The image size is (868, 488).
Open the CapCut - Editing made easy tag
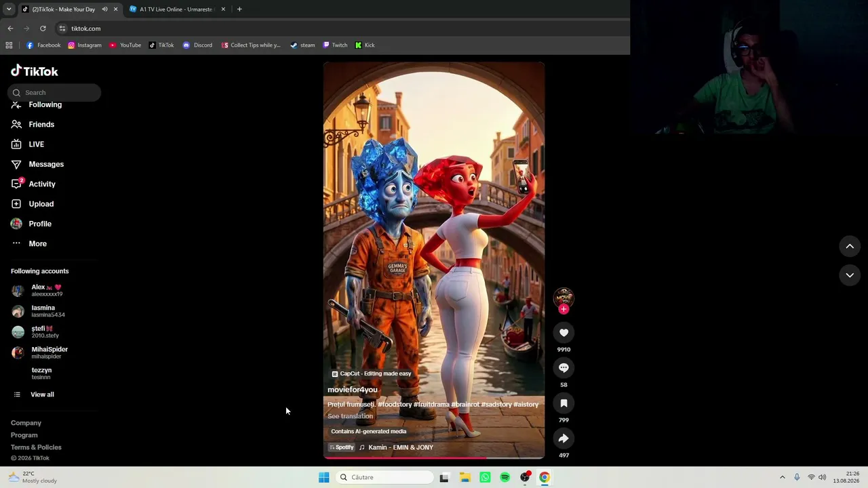(372, 374)
